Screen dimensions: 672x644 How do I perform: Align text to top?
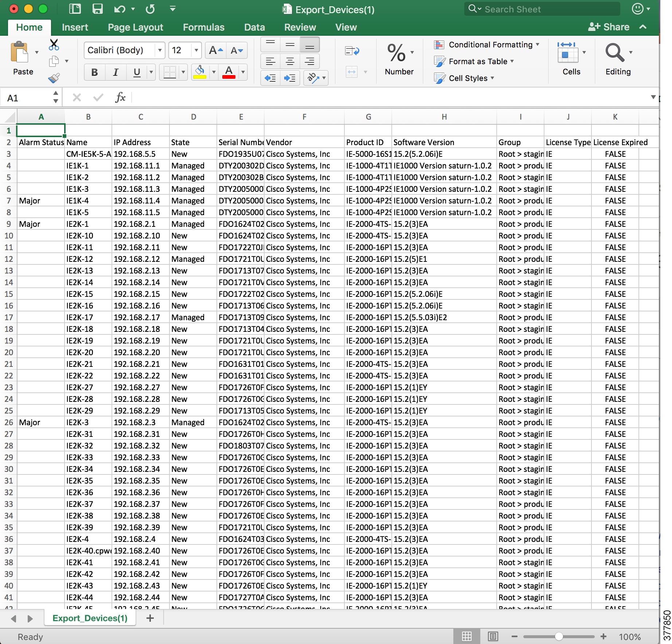[270, 45]
